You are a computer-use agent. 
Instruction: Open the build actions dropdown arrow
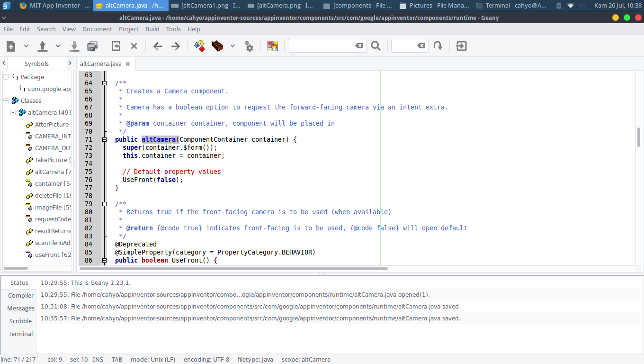233,46
